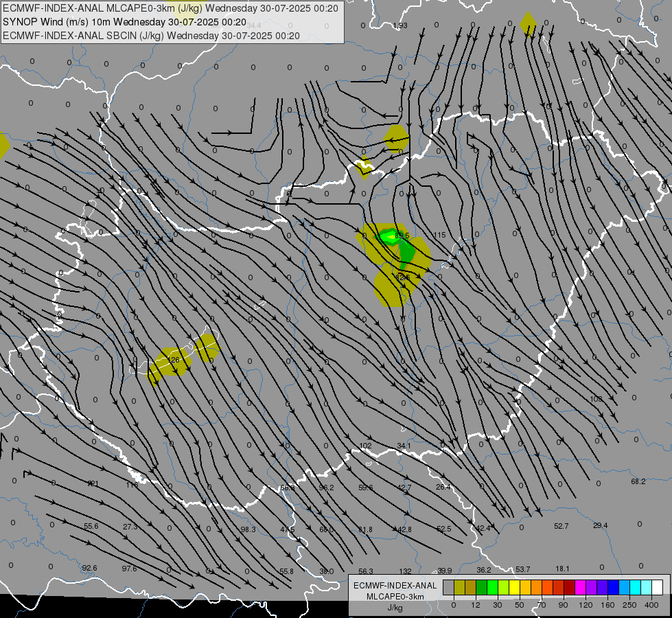The height and width of the screenshot is (618, 672).
Task: Click the pure blue legend swatch
Action: [x=613, y=588]
